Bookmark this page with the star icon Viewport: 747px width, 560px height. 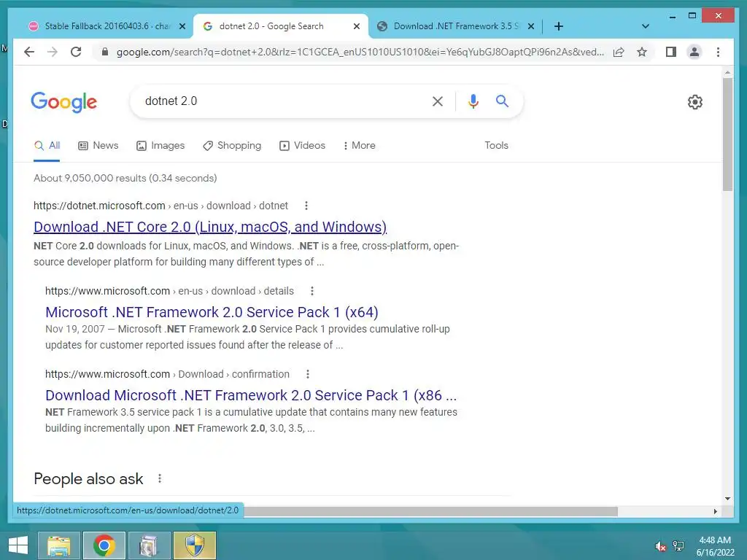coord(642,52)
